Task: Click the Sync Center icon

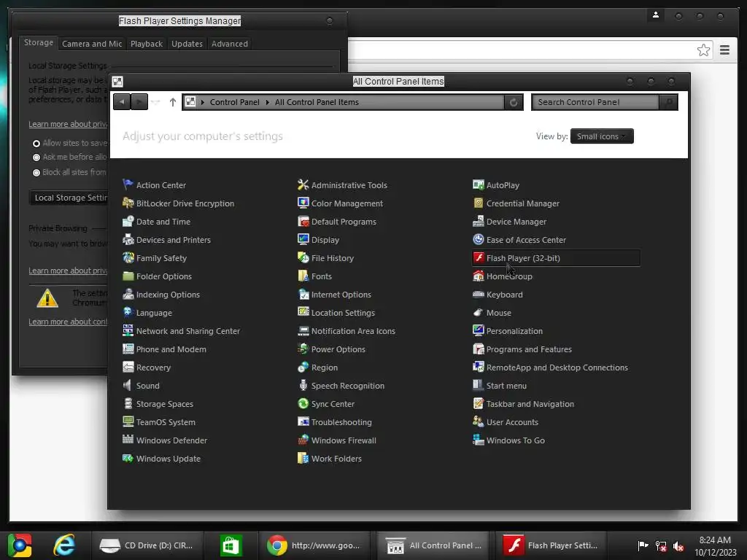Action: (x=303, y=403)
